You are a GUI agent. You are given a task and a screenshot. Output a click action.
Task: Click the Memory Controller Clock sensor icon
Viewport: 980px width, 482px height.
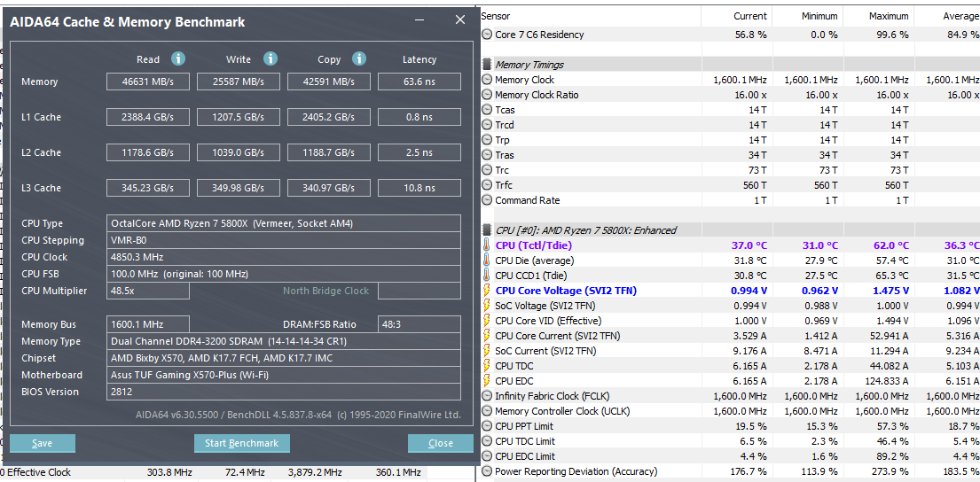click(487, 411)
